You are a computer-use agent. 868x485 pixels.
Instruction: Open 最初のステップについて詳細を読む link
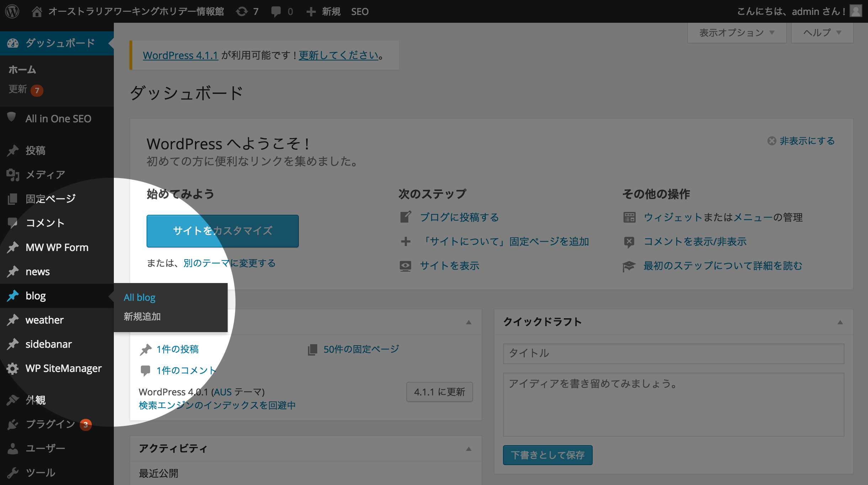(723, 266)
